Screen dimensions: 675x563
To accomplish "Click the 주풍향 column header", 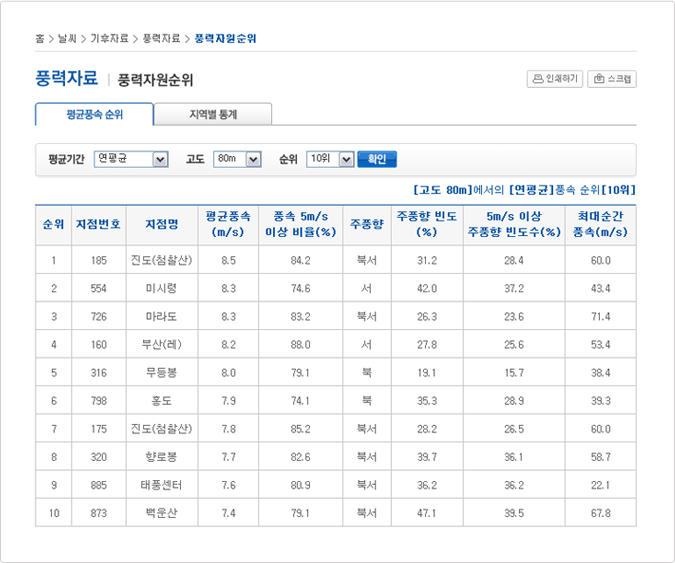I will click(x=366, y=225).
